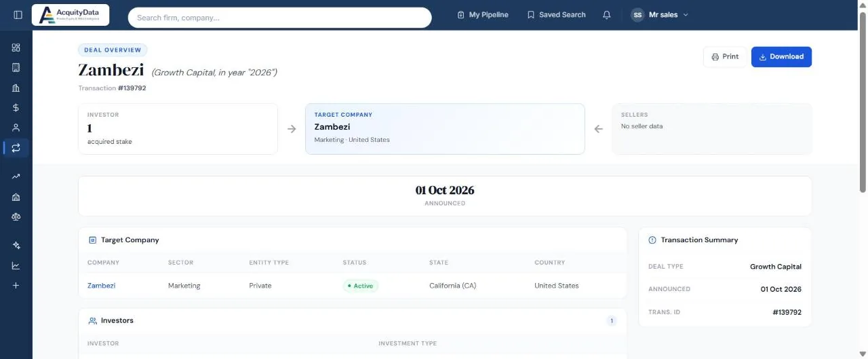The height and width of the screenshot is (359, 868).
Task: Click the Private entity type cell
Action: pos(260,286)
